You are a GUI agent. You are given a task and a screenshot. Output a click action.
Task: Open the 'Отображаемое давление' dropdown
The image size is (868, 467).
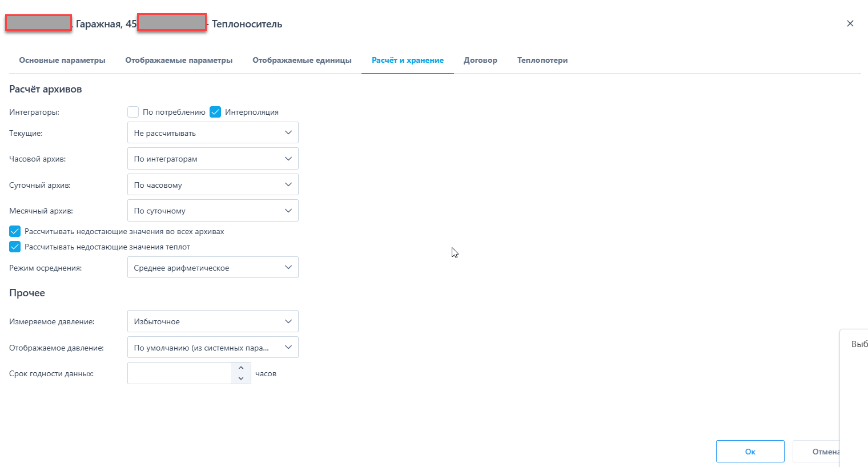pos(212,348)
